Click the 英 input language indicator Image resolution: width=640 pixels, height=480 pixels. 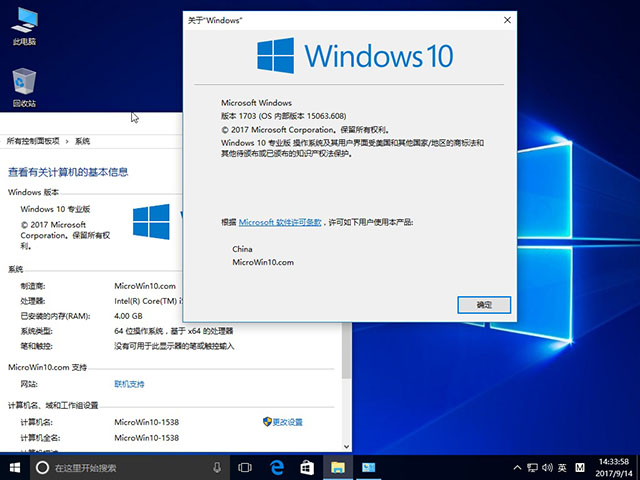point(562,467)
